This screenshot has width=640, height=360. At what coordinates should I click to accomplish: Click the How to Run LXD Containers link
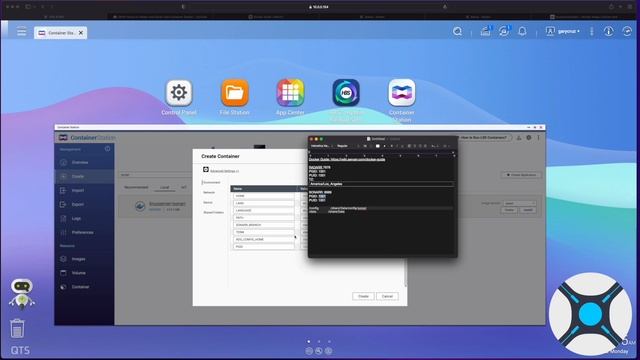(483, 138)
